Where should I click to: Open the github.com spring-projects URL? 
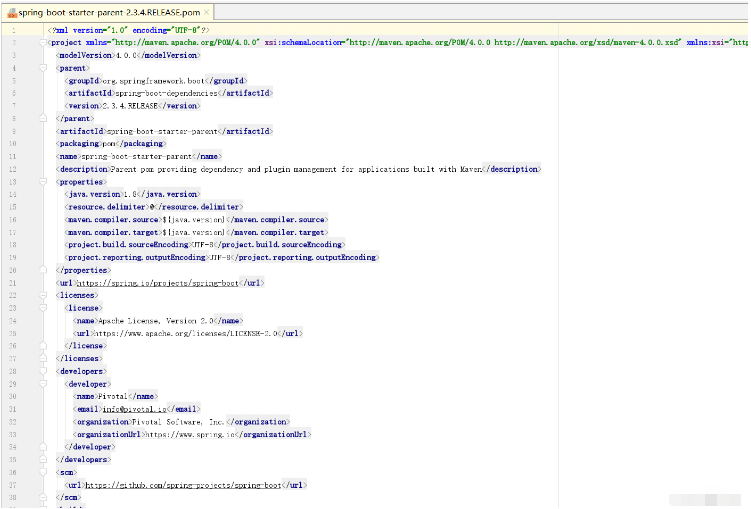(x=183, y=485)
